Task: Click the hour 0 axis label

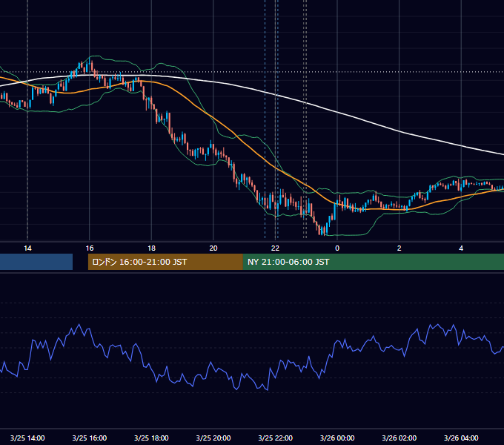Action: 337,248
